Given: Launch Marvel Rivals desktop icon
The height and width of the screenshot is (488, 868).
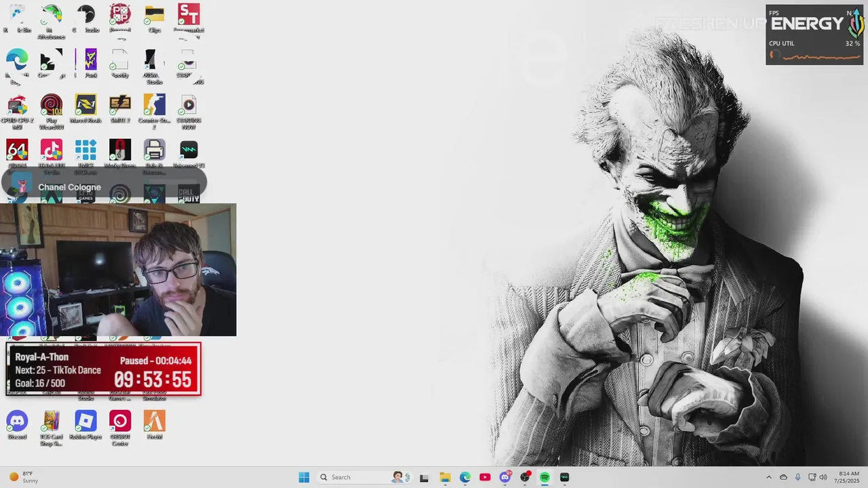Looking at the screenshot, I should coord(85,109).
